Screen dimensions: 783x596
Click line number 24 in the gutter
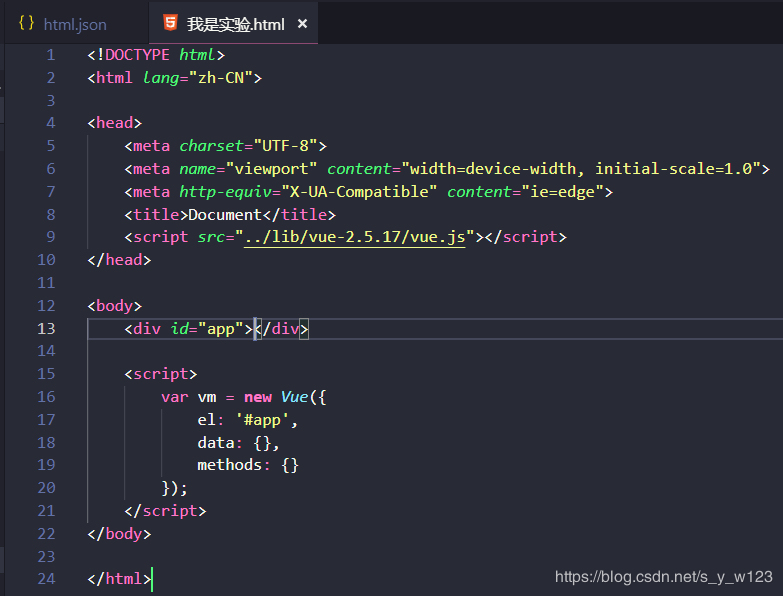pyautogui.click(x=46, y=579)
